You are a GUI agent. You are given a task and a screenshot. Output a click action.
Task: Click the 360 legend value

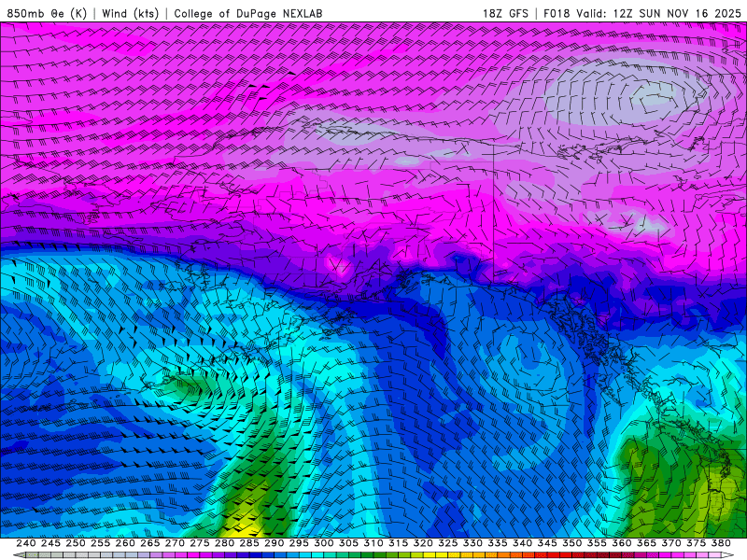(x=621, y=543)
